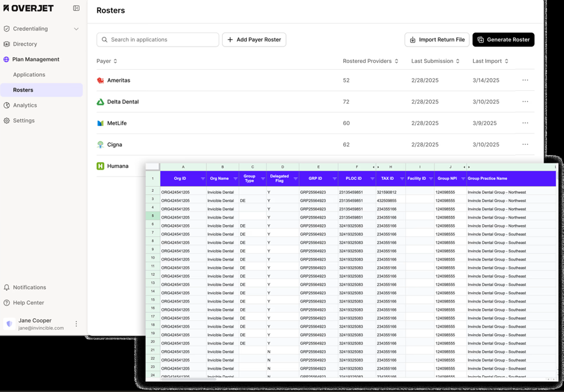Select Plan Management in sidebar

pos(36,59)
